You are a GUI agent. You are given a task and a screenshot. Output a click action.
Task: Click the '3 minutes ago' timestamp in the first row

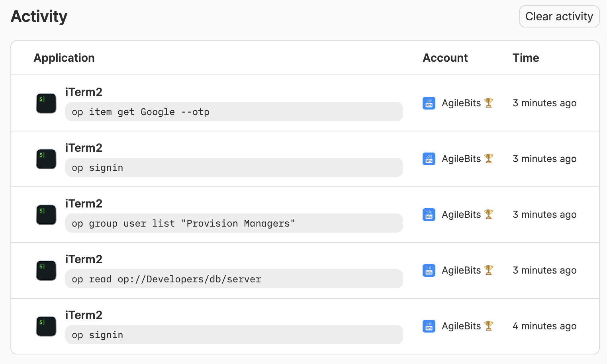click(544, 103)
